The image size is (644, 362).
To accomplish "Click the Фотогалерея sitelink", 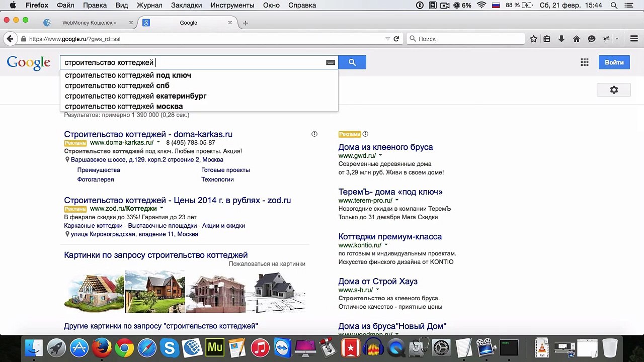I will (96, 179).
